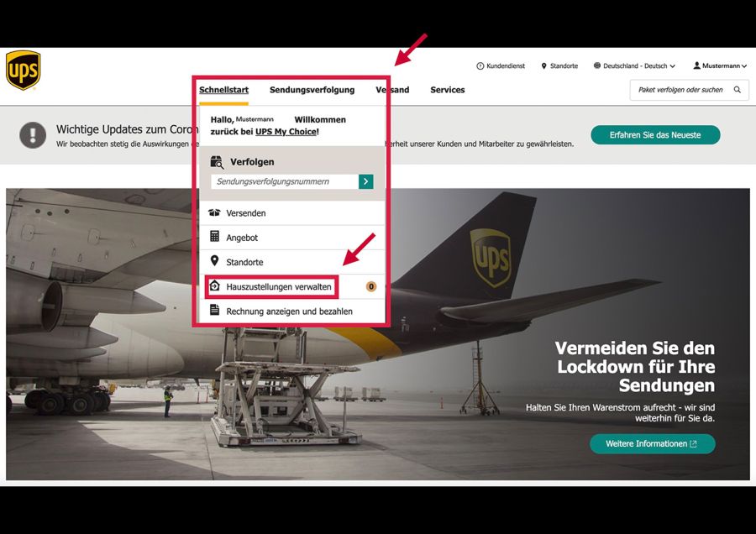Click the Hauszustellungen verwalten house icon
Image resolution: width=756 pixels, height=534 pixels.
click(x=214, y=285)
